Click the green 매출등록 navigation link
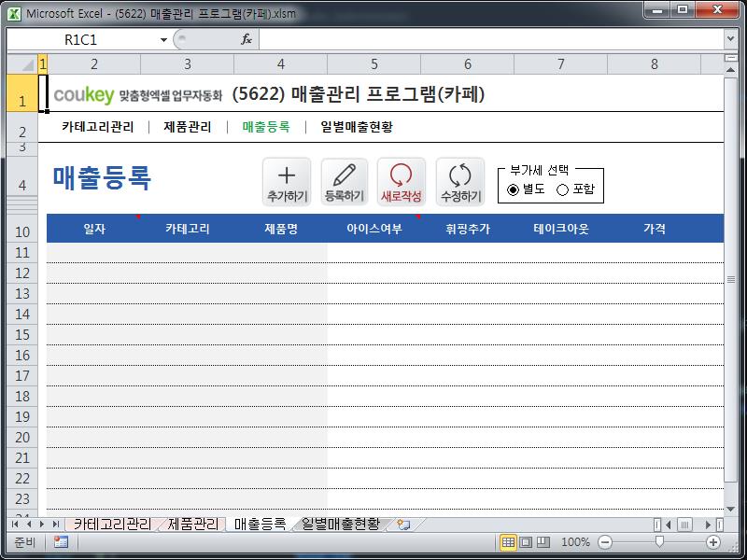747x560 pixels. point(266,127)
